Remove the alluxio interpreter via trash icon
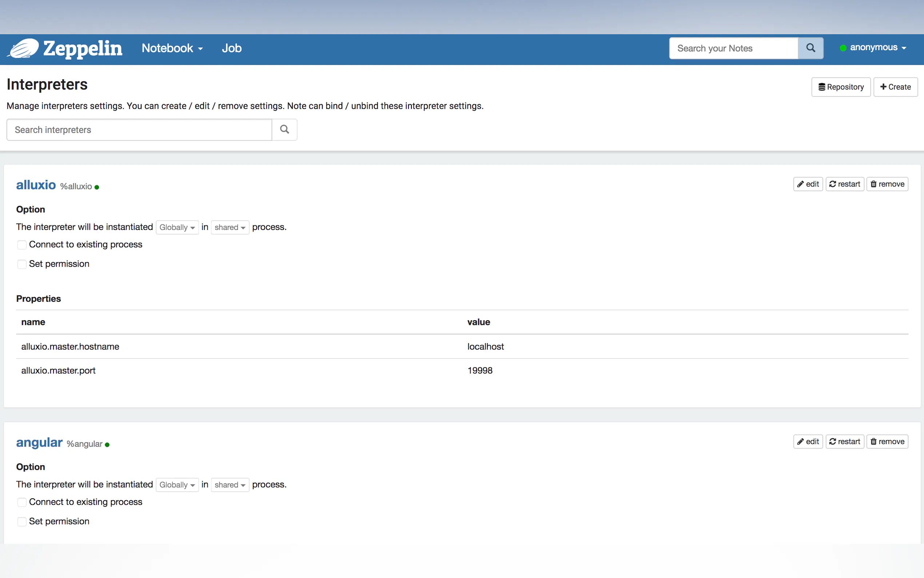This screenshot has height=578, width=924. click(x=873, y=184)
